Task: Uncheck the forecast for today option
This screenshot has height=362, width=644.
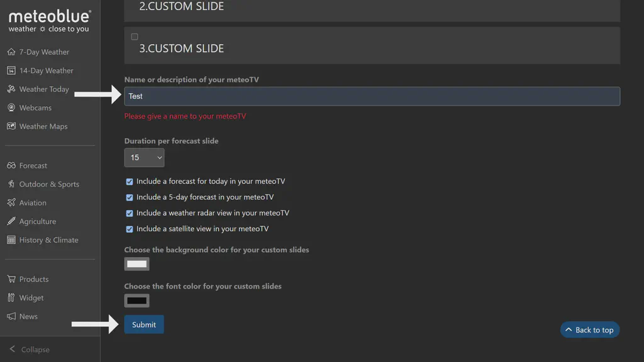Action: 130,182
